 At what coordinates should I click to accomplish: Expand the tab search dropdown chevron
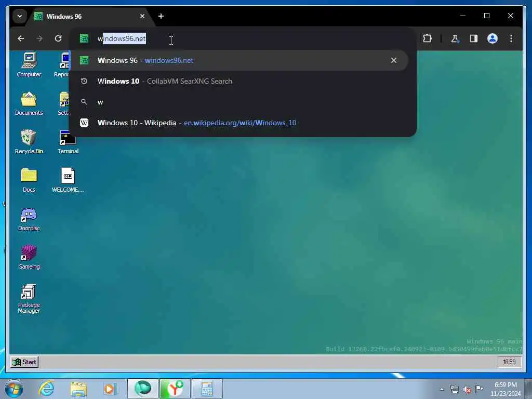coord(20,16)
